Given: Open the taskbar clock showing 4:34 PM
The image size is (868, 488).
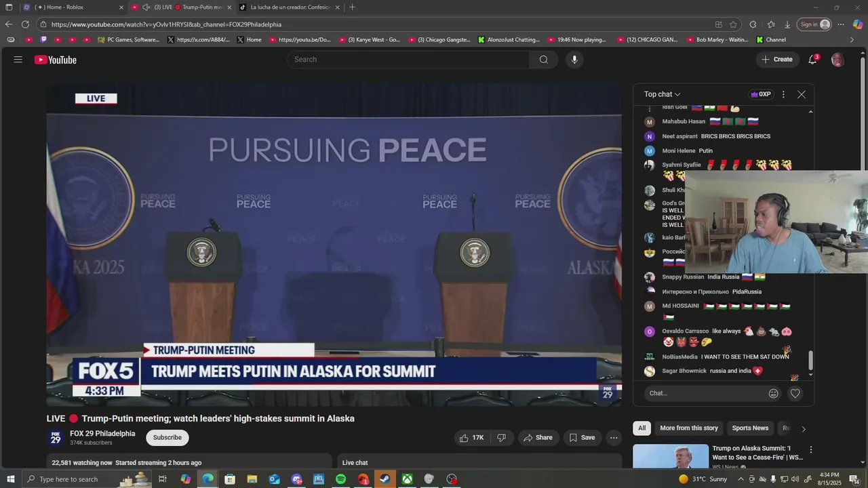Looking at the screenshot, I should (829, 479).
